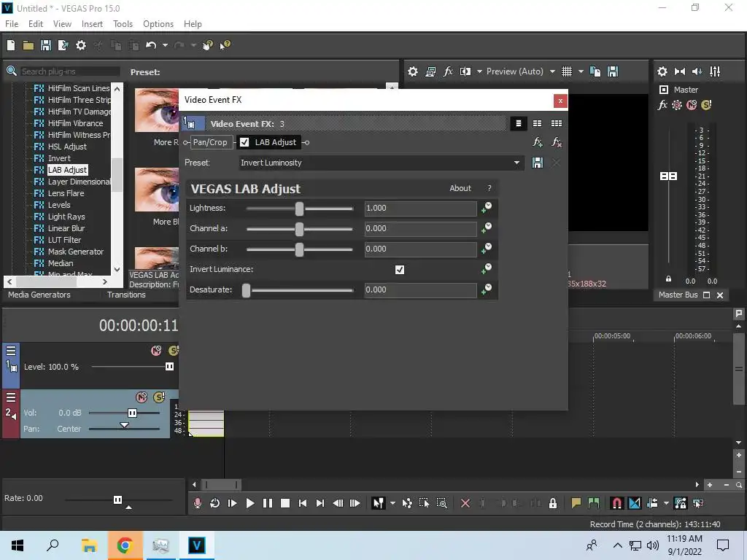Click the question mark help in LAB Adjust

click(x=489, y=188)
